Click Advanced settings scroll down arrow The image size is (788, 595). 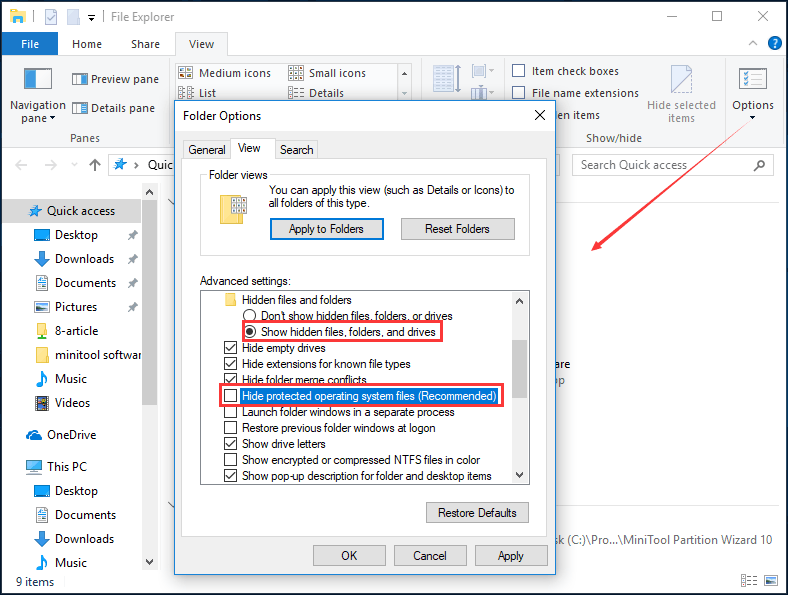[520, 475]
